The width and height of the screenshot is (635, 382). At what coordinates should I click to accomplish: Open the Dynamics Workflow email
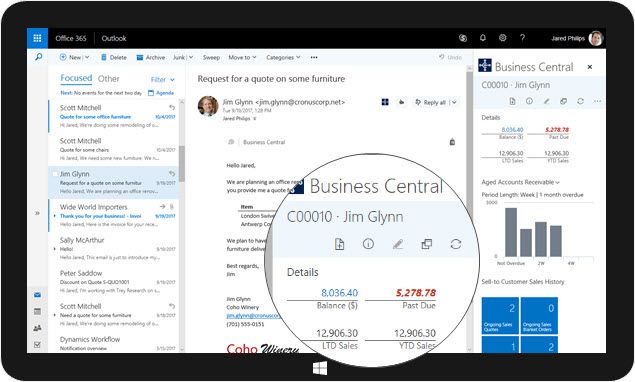pyautogui.click(x=114, y=344)
